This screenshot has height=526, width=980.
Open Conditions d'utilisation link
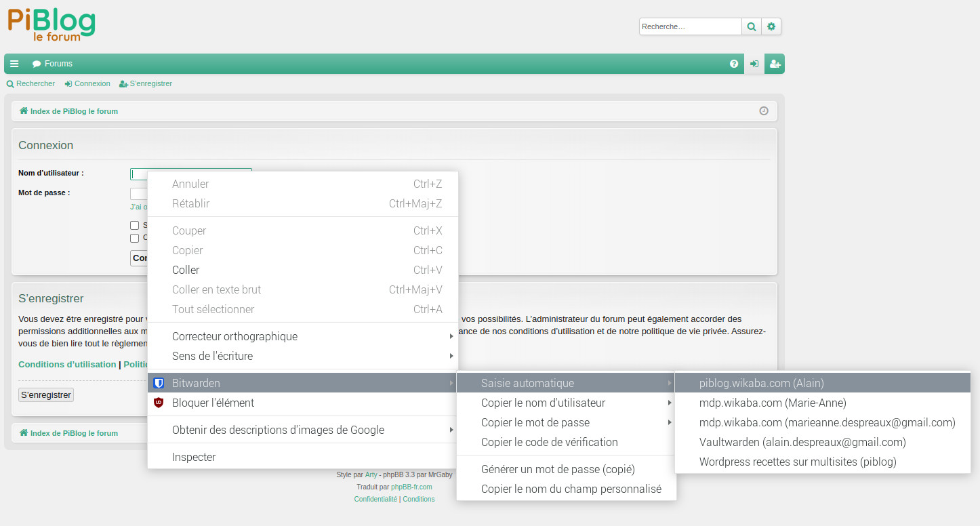[x=67, y=364]
